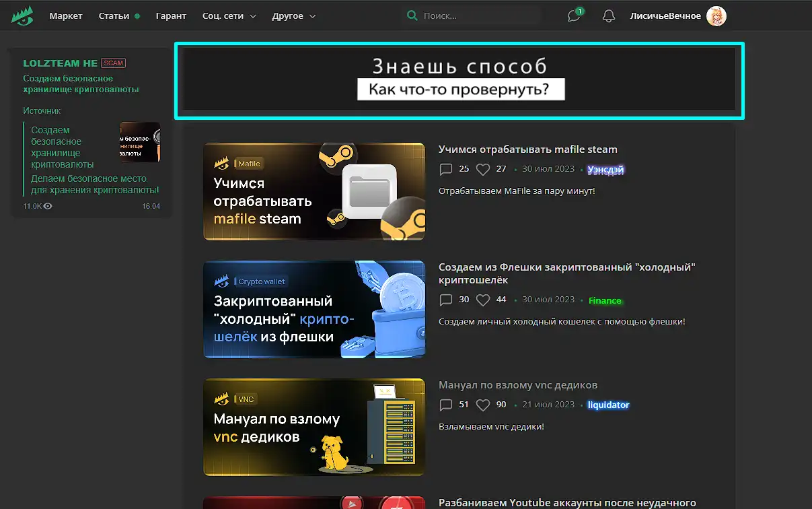Screen dimensions: 812x509
Task: Open the Crypto wallet article thumbnail
Action: [314, 310]
